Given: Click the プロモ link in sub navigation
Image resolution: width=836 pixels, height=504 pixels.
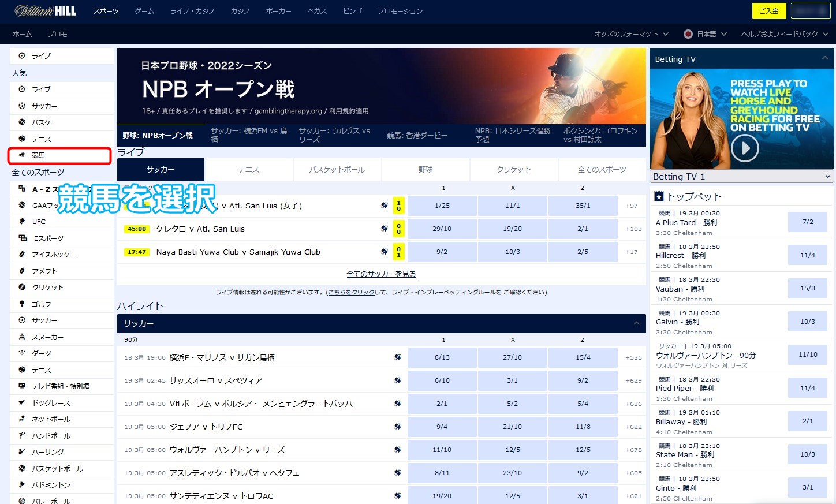Looking at the screenshot, I should pos(57,34).
